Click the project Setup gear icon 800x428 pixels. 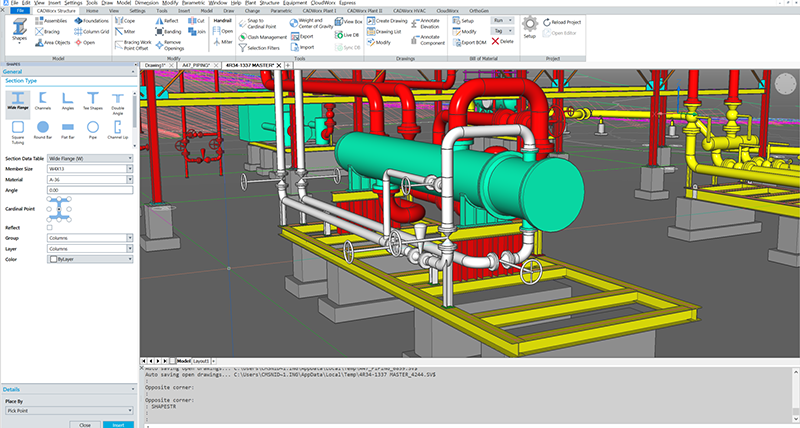click(531, 23)
